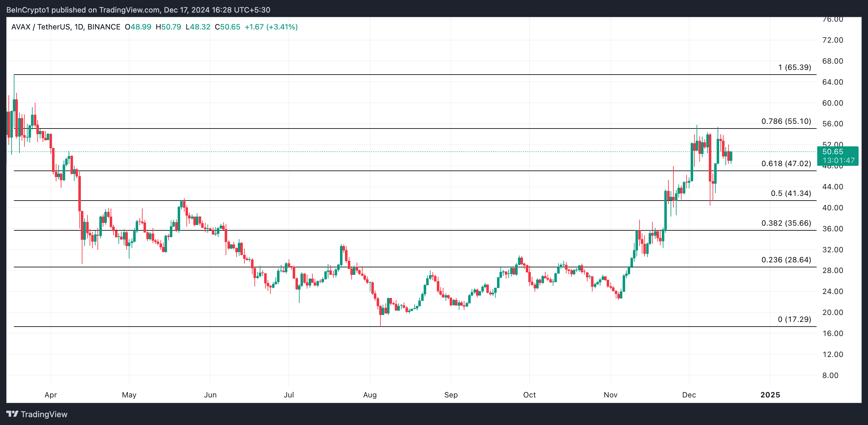Click the 1 (65.39) Fibonacci label

(794, 67)
